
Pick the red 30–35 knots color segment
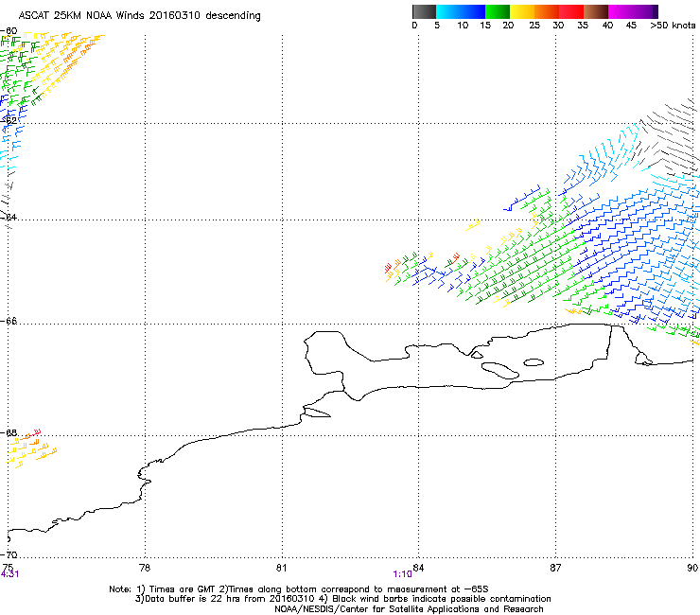[571, 11]
